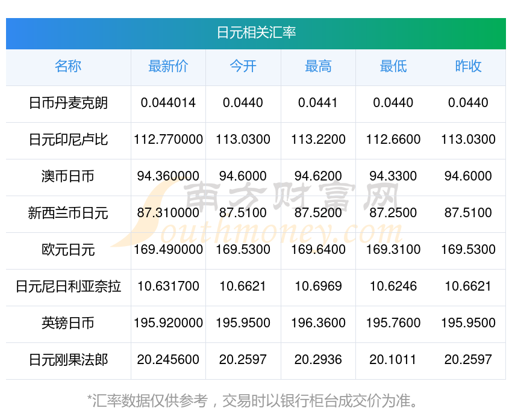Click the 日币丹麦克朗 row name
Screen dimensions: 512x420
click(68, 103)
